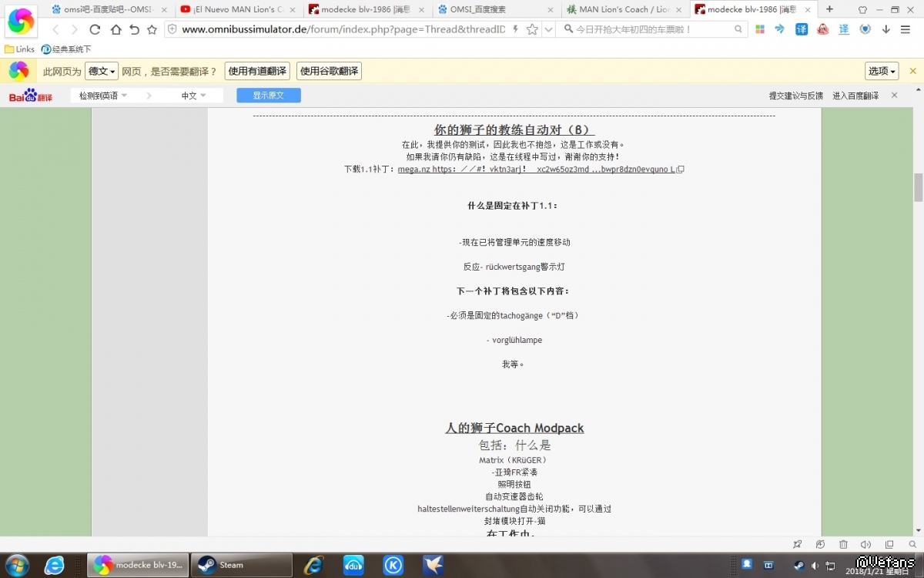924x578 pixels.
Task: Click the 使用有道翻译 button
Action: pos(257,71)
